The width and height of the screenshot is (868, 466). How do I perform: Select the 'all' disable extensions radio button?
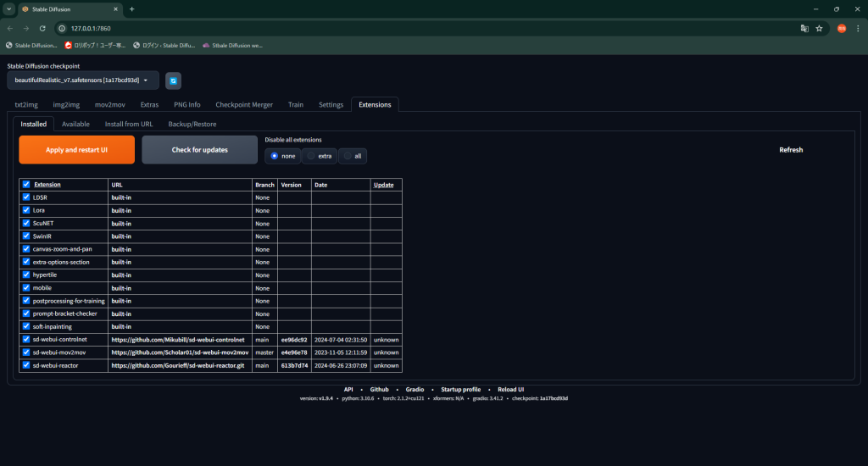(348, 156)
